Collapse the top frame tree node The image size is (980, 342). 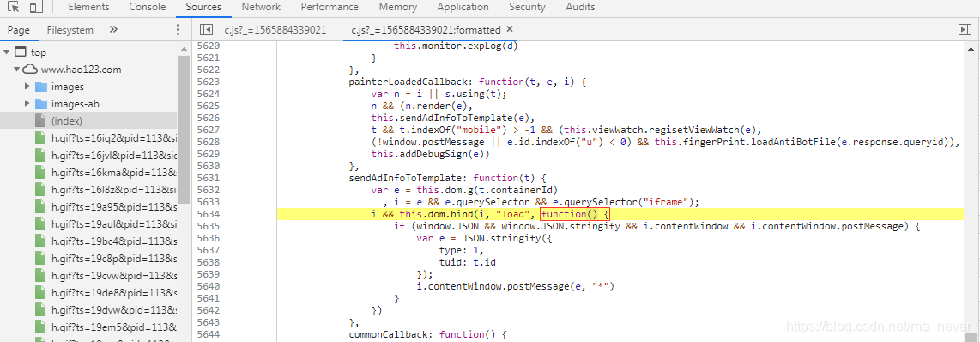(x=6, y=52)
